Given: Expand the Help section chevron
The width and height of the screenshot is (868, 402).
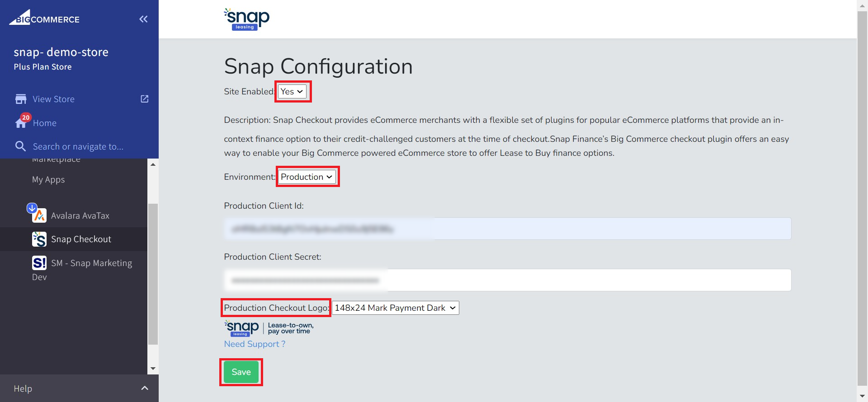Looking at the screenshot, I should (145, 388).
